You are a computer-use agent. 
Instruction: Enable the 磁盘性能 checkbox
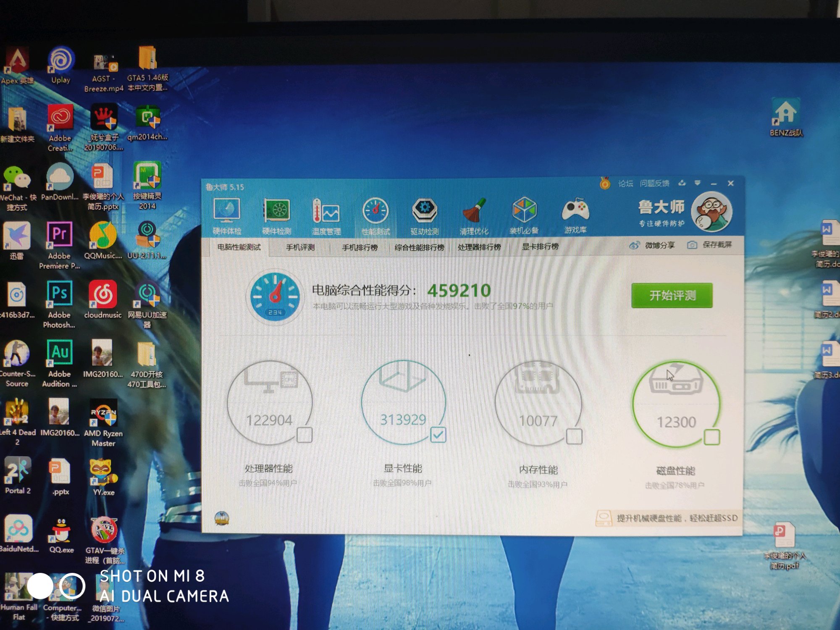712,437
